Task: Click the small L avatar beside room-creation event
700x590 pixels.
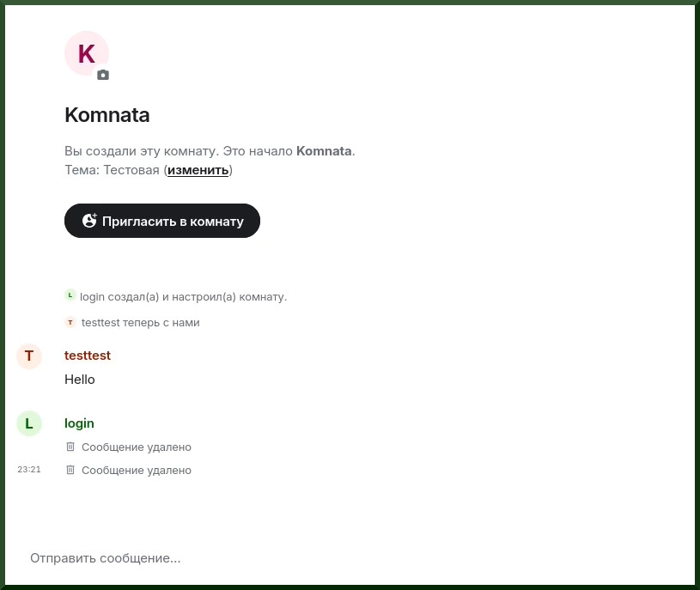Action: coord(70,295)
